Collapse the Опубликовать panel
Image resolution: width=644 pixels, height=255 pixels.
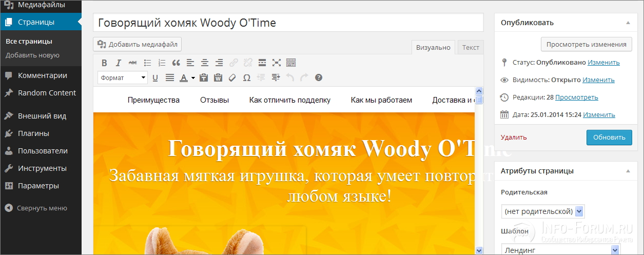628,23
